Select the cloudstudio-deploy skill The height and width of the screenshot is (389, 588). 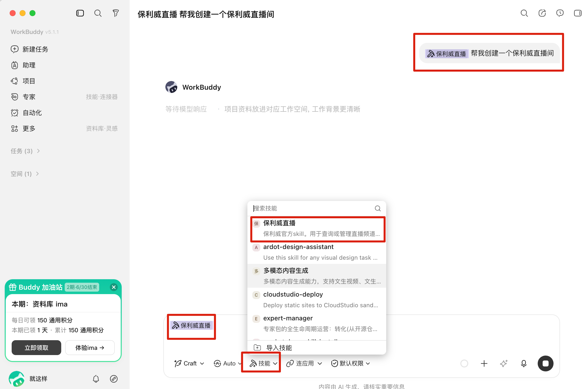pos(317,300)
